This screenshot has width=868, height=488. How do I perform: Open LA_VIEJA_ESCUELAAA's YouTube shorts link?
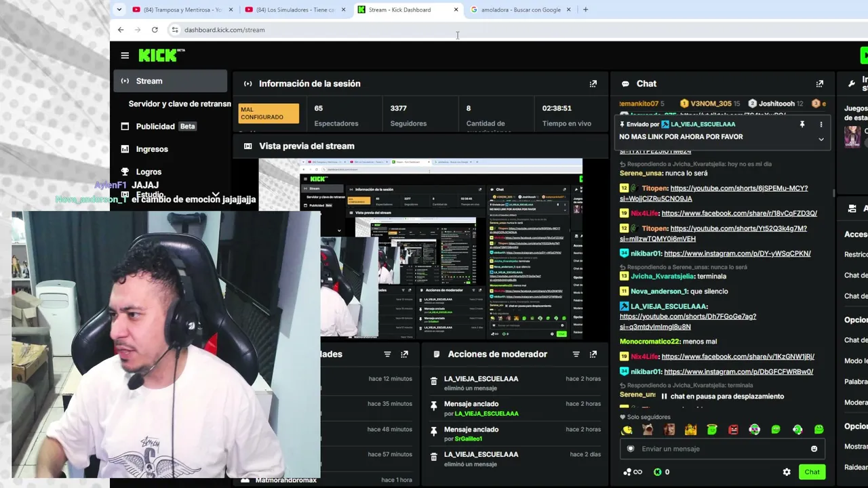pyautogui.click(x=688, y=322)
